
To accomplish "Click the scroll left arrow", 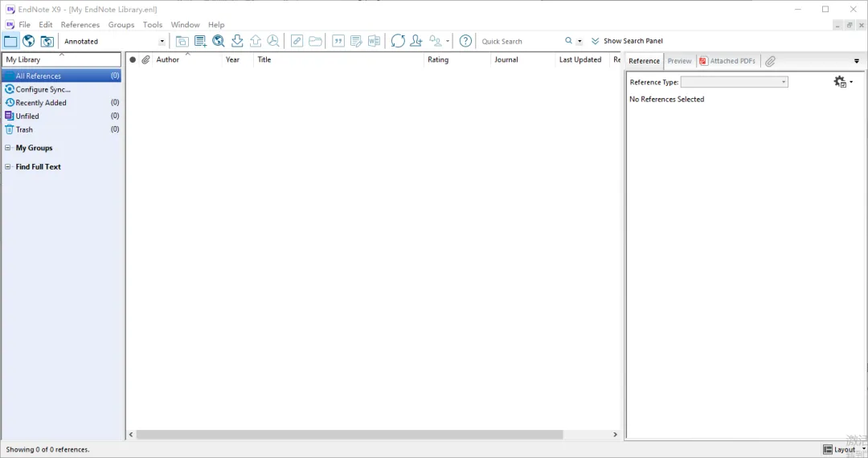I will point(131,435).
